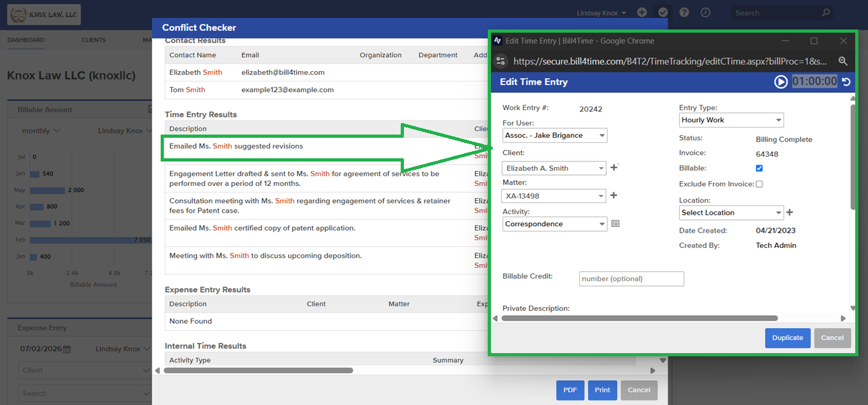
Task: Open the help question mark icon
Action: tap(684, 12)
